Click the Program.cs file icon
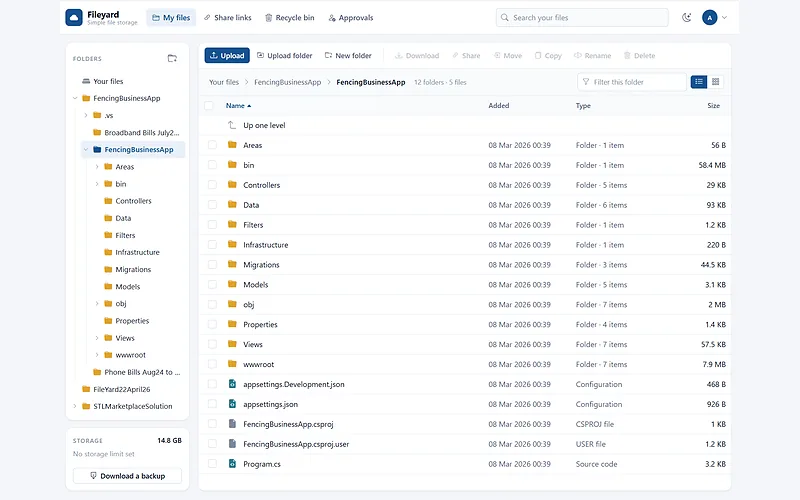 click(232, 464)
